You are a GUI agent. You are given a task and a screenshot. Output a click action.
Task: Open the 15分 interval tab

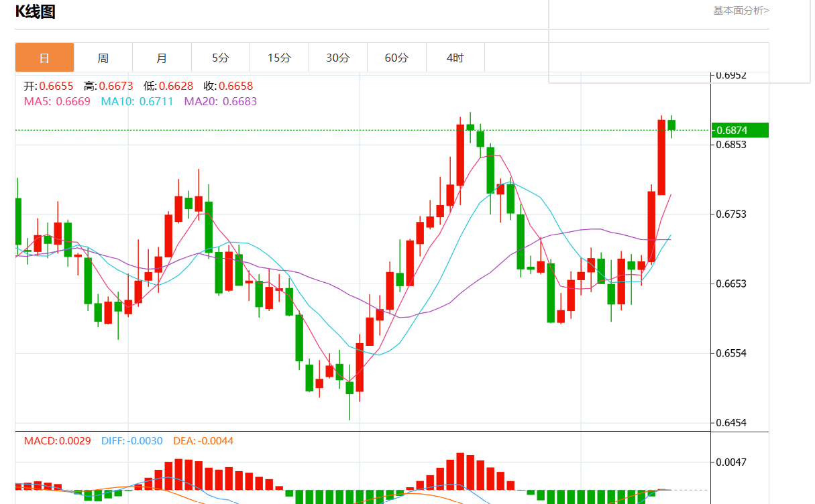279,58
